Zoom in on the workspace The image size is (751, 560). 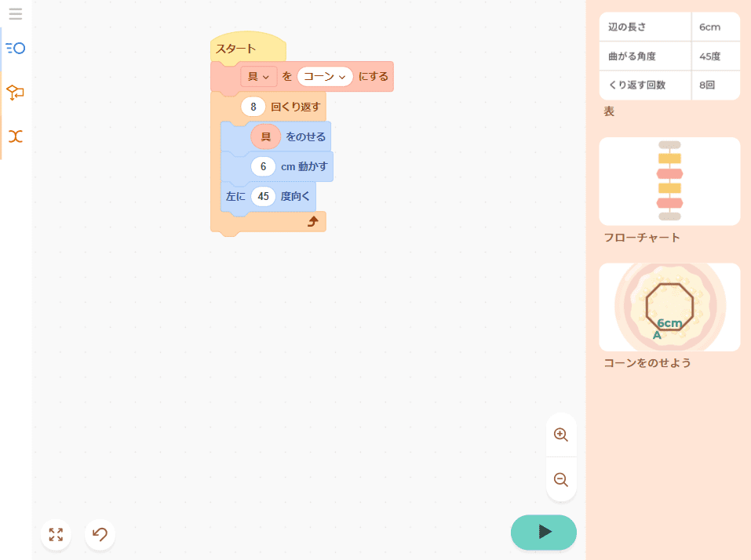[561, 435]
